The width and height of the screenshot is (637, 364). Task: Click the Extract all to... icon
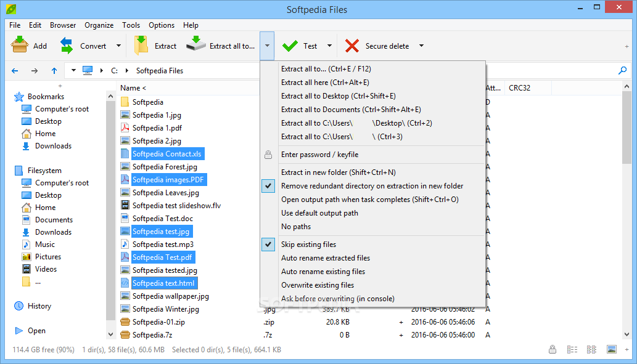[x=196, y=44]
